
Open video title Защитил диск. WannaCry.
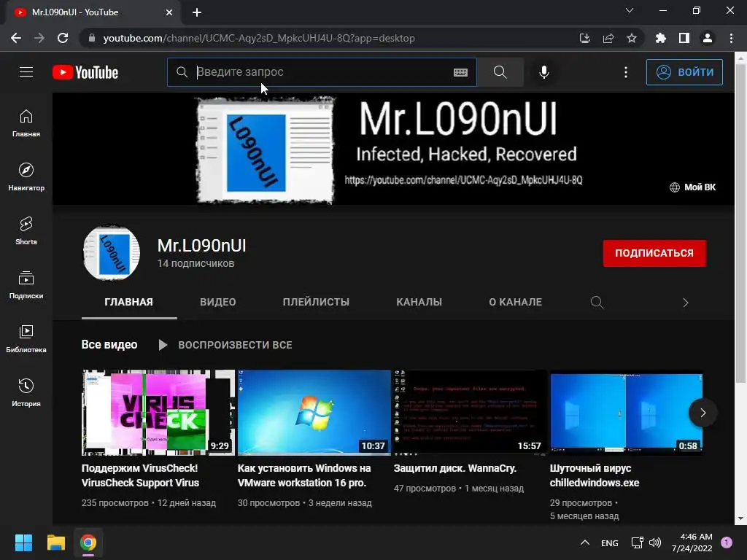[455, 469]
